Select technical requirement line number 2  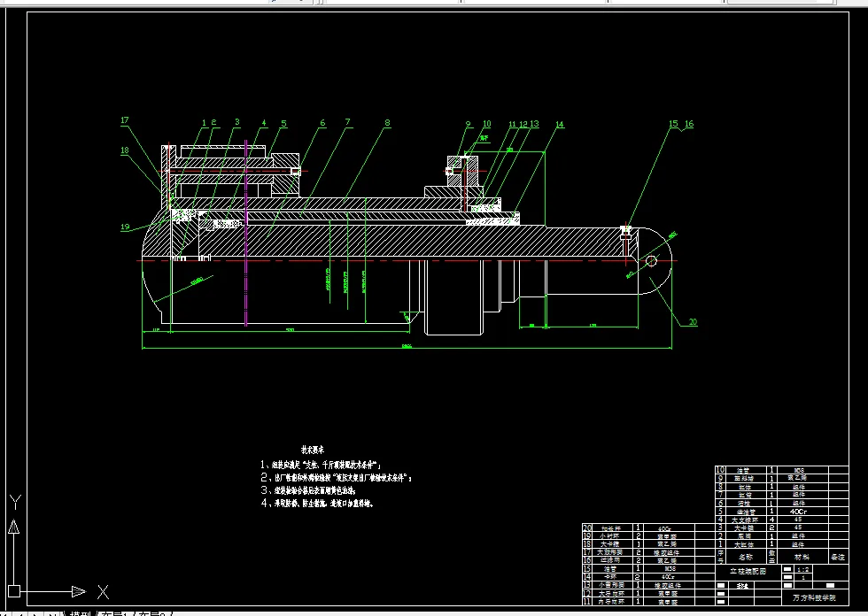(336, 477)
